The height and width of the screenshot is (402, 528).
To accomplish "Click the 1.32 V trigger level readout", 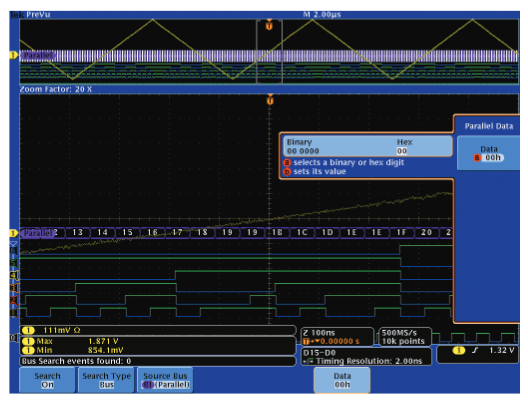I will click(x=501, y=350).
